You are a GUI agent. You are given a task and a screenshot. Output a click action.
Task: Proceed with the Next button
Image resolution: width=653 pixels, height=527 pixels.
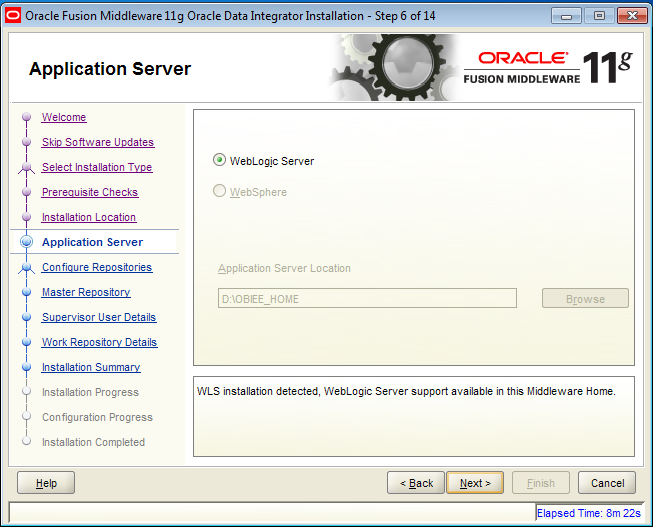coord(475,483)
